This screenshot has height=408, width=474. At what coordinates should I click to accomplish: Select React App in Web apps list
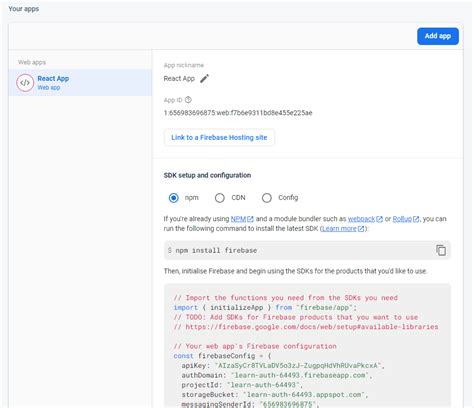tap(80, 83)
